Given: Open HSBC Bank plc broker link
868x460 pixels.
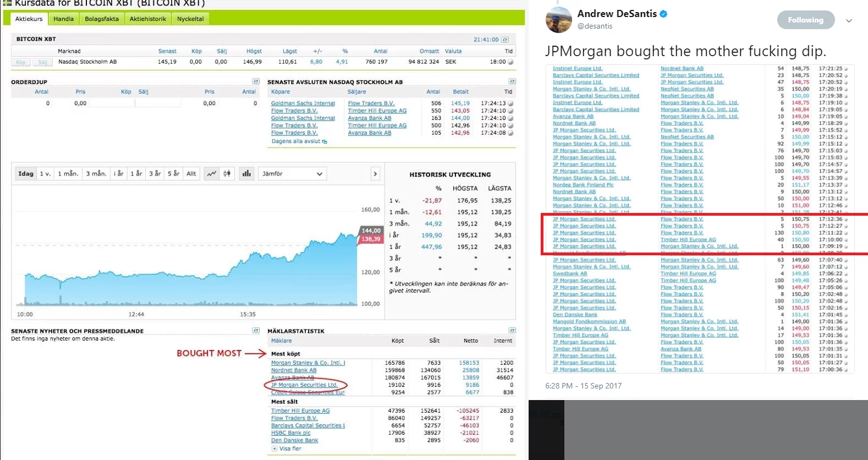Looking at the screenshot, I should point(290,433).
